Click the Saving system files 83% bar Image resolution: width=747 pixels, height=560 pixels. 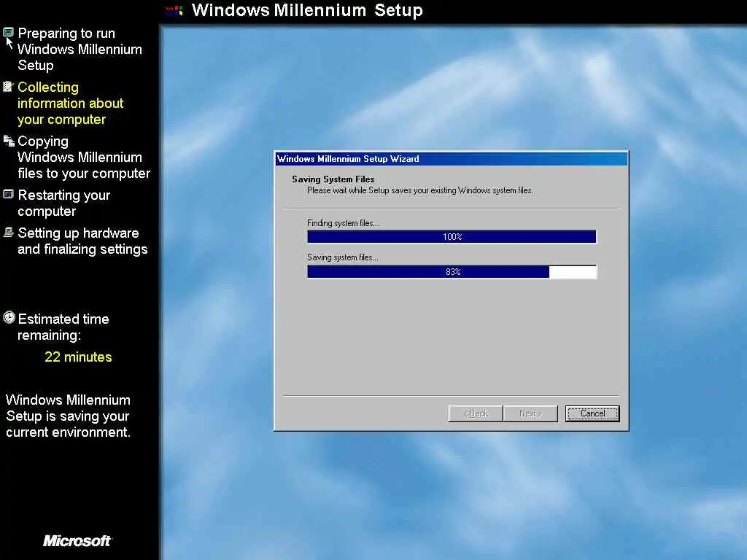452,272
